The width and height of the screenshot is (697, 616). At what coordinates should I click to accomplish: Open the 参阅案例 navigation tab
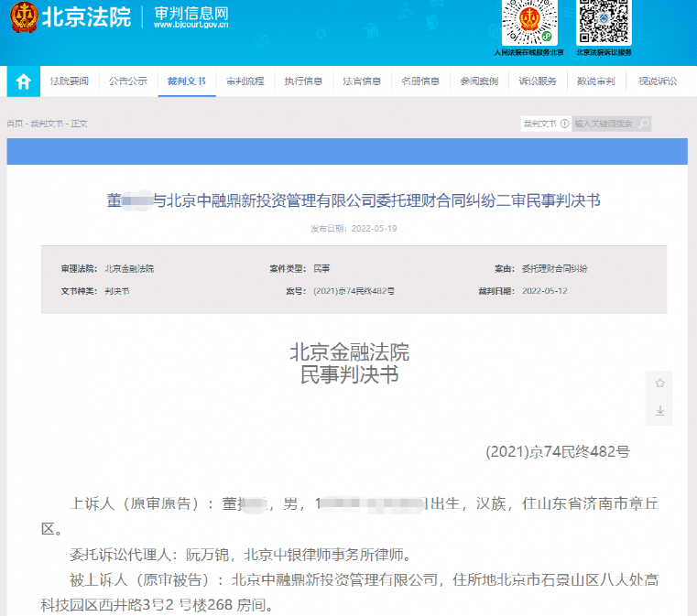(479, 81)
